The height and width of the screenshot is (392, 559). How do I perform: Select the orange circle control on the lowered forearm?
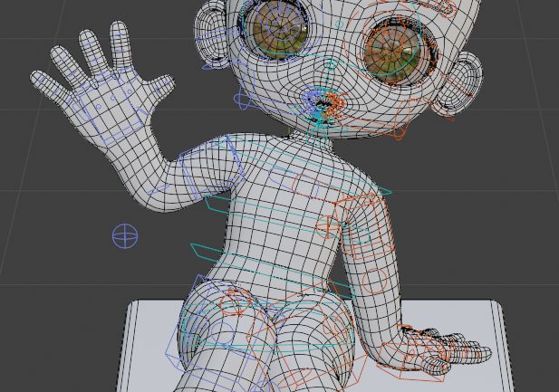click(x=375, y=281)
